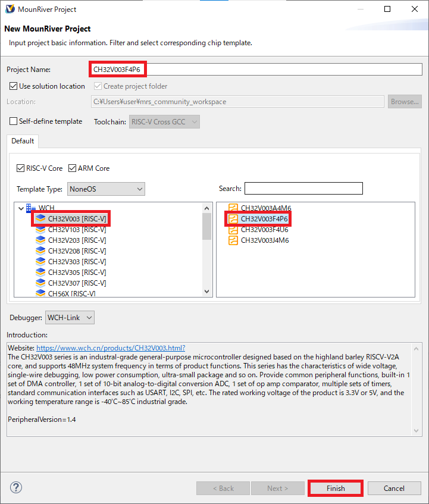Uncheck RISC-V Core filter
This screenshot has width=429, height=504.
20,168
